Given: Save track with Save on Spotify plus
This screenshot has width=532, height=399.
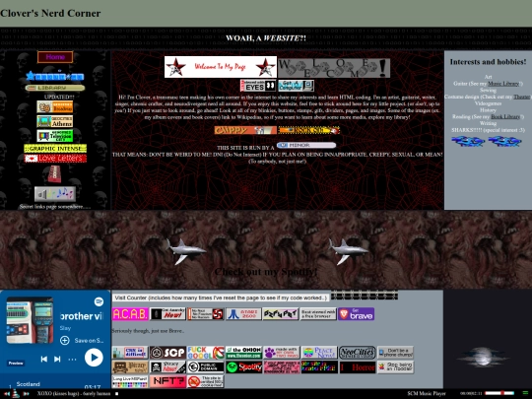Looking at the screenshot, I should click(64, 340).
